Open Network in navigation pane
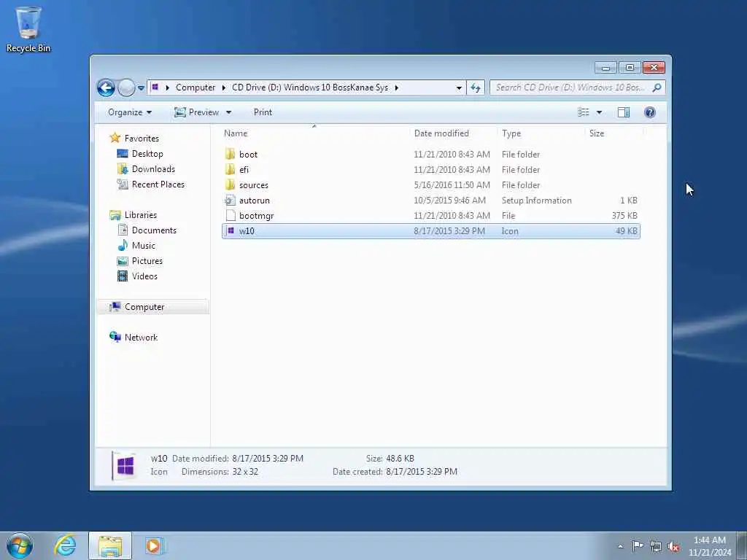Viewport: 747px width, 560px height. tap(141, 337)
